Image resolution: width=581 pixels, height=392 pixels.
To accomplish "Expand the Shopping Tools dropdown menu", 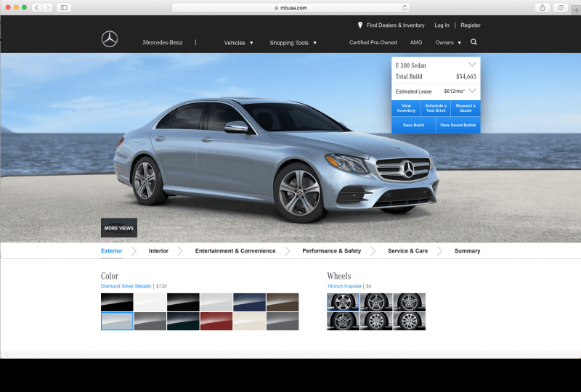I will (x=293, y=43).
